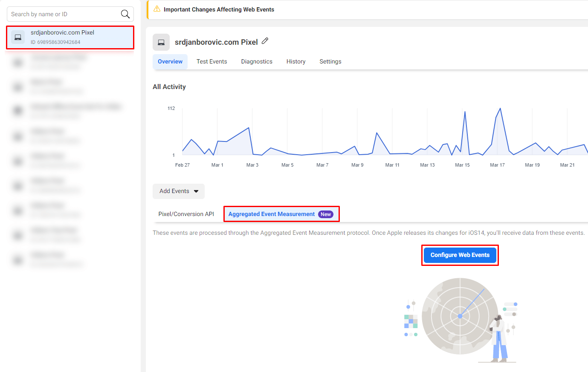The width and height of the screenshot is (588, 372).
Task: Open the Test Events tab
Action: coord(212,61)
